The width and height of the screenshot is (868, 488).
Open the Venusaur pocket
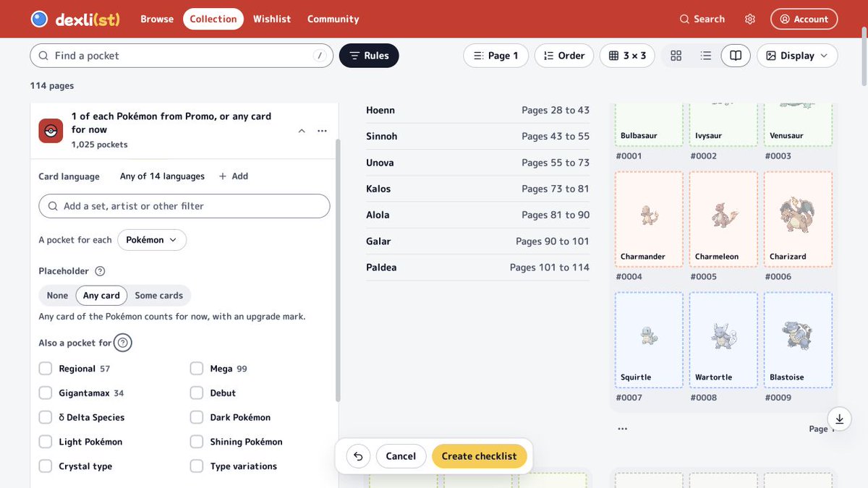coord(798,124)
